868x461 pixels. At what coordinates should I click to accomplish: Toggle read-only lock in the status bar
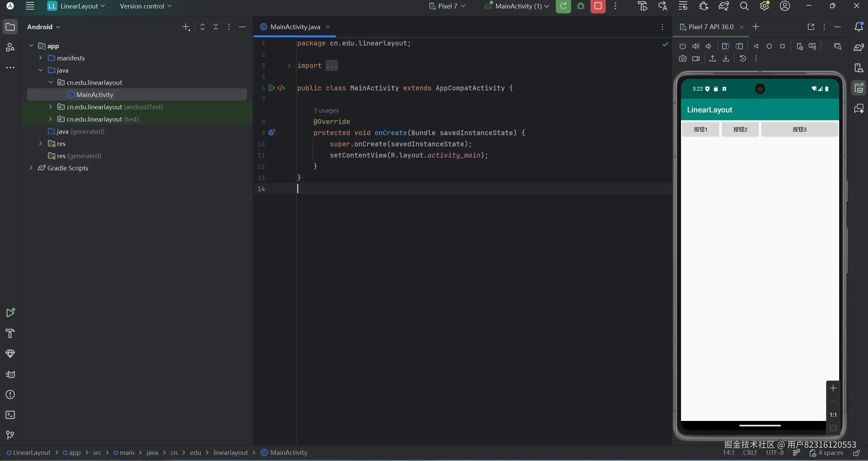(856, 453)
